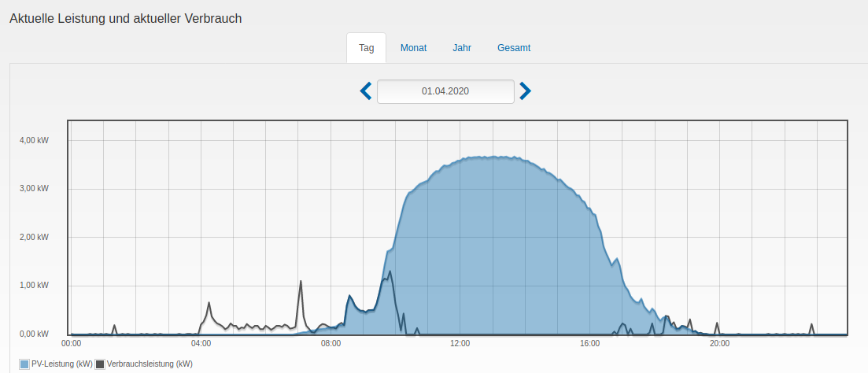Click the PV power curve peak near 13:00
868x373 pixels.
tap(493, 157)
